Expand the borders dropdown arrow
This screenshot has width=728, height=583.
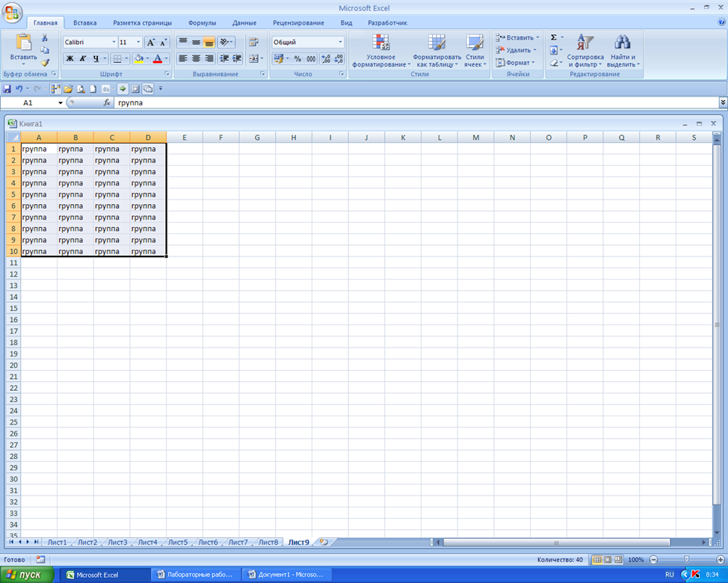coord(126,58)
